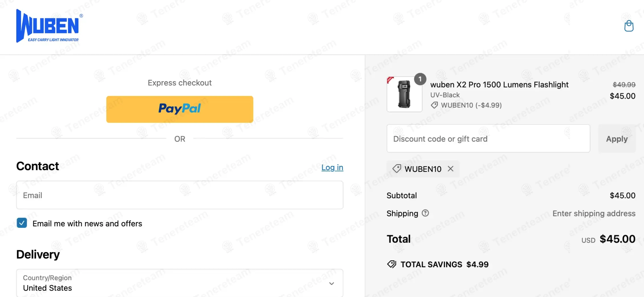Pay with PayPal express checkout
Screen dimensions: 644x297
[x=180, y=109]
